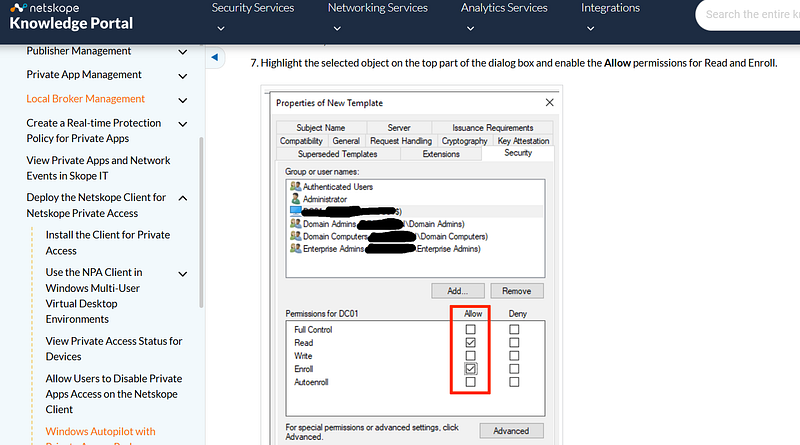The width and height of the screenshot is (800, 445).
Task: Expand Security Services menu chevron
Action: 221,29
